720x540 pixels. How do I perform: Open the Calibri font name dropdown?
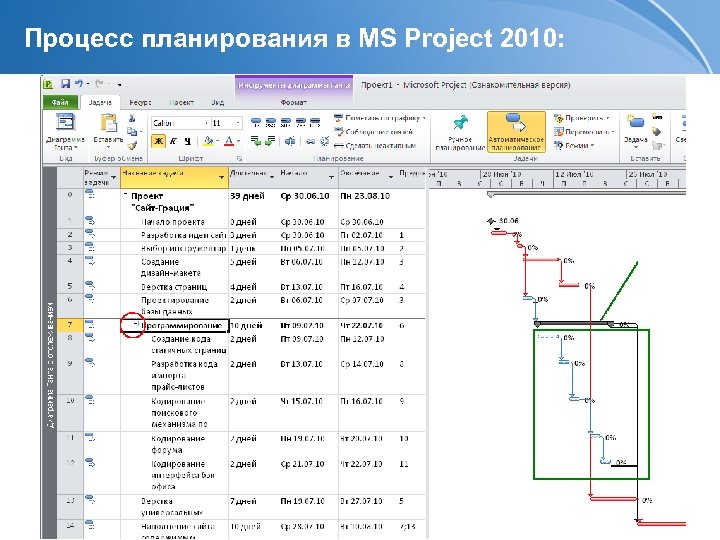[206, 123]
